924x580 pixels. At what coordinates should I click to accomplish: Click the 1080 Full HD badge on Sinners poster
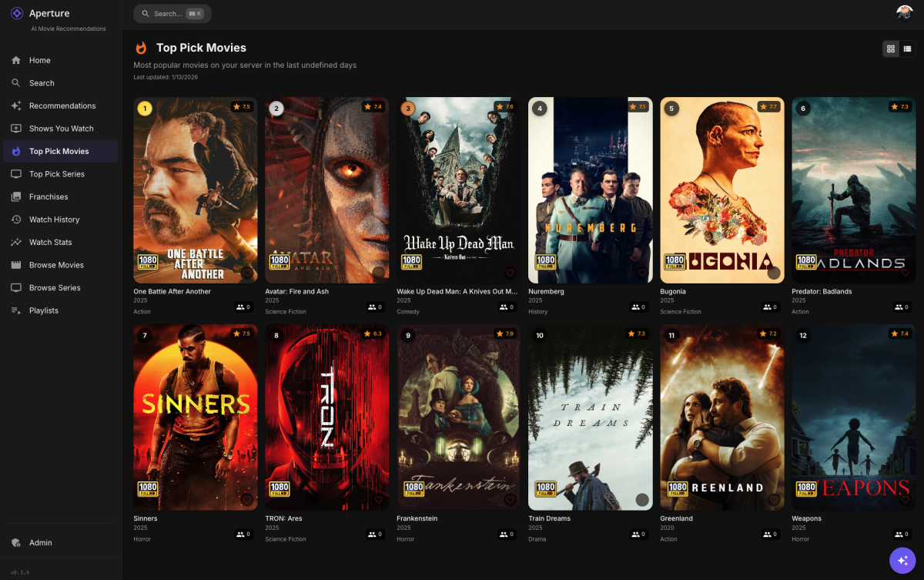[148, 489]
